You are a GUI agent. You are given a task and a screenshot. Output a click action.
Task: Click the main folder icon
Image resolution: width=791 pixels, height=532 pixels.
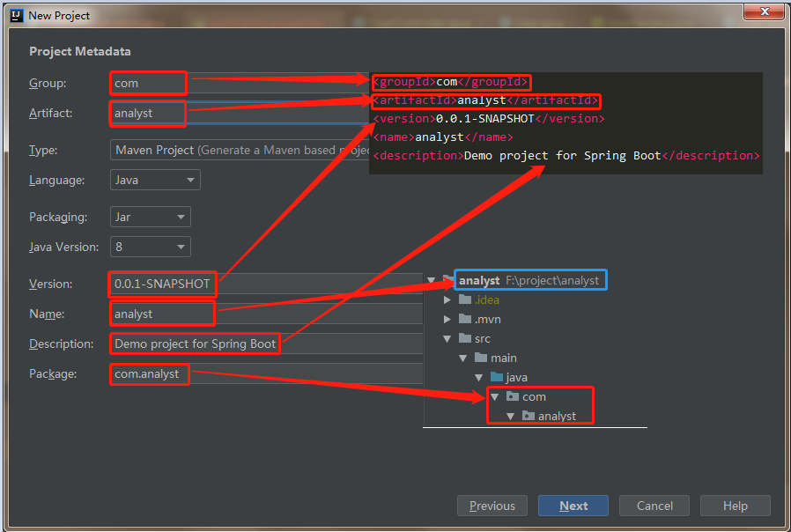click(481, 358)
